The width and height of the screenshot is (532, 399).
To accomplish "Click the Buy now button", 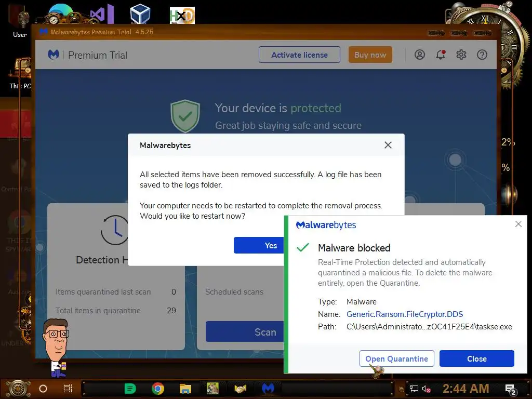I will pyautogui.click(x=370, y=55).
